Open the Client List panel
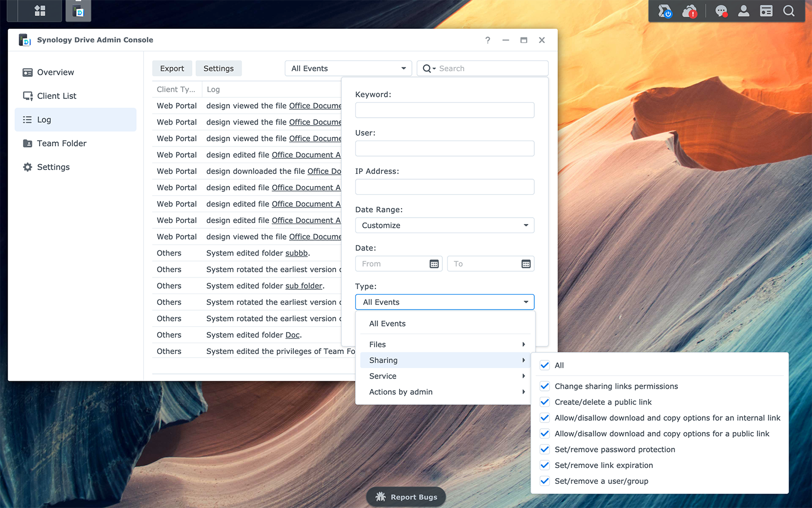Screen dimensions: 812x508 coord(56,96)
